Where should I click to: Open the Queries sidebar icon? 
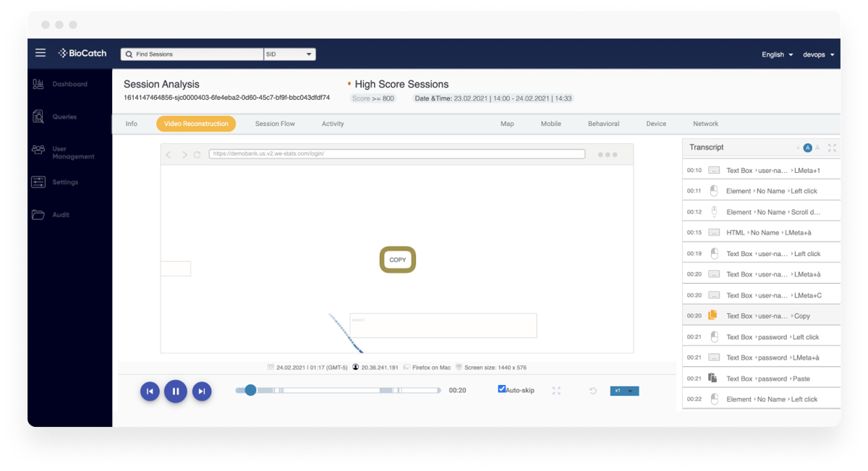pos(38,116)
